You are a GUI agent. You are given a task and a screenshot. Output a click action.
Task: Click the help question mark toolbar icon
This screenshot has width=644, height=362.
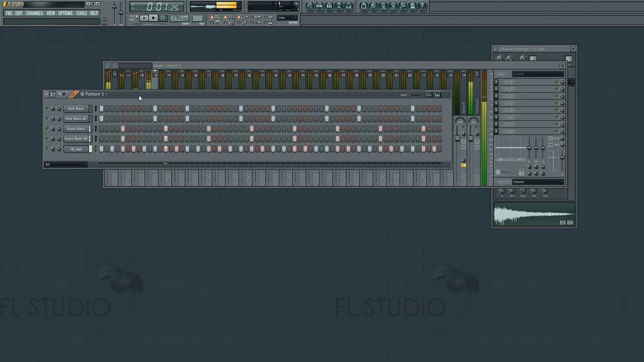(422, 6)
